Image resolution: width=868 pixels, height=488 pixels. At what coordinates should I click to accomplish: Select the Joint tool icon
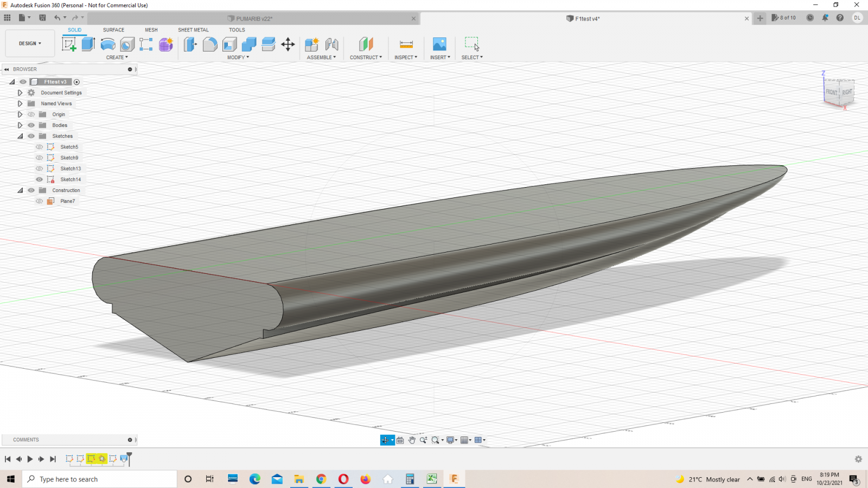point(331,44)
